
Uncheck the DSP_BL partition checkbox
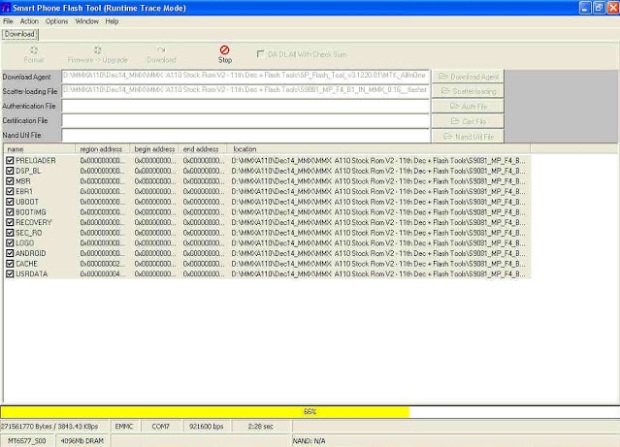tap(10, 170)
